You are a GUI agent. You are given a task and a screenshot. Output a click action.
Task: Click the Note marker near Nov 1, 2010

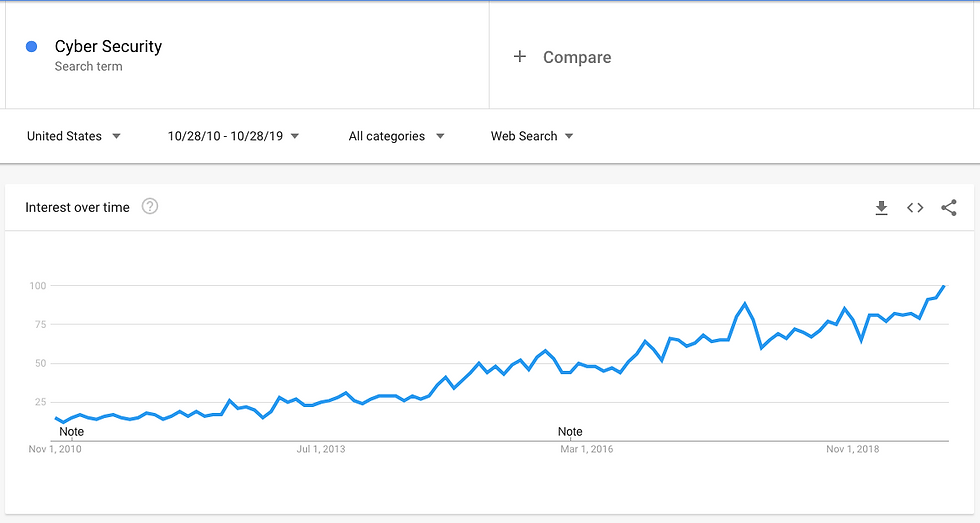coord(71,432)
